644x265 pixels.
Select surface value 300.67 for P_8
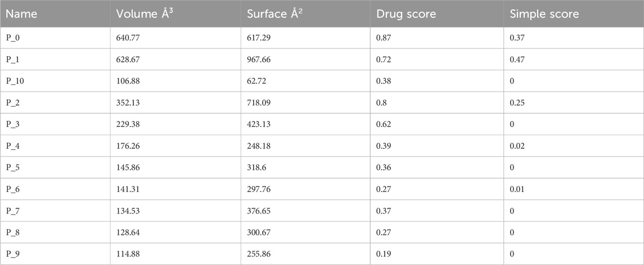[259, 232]
